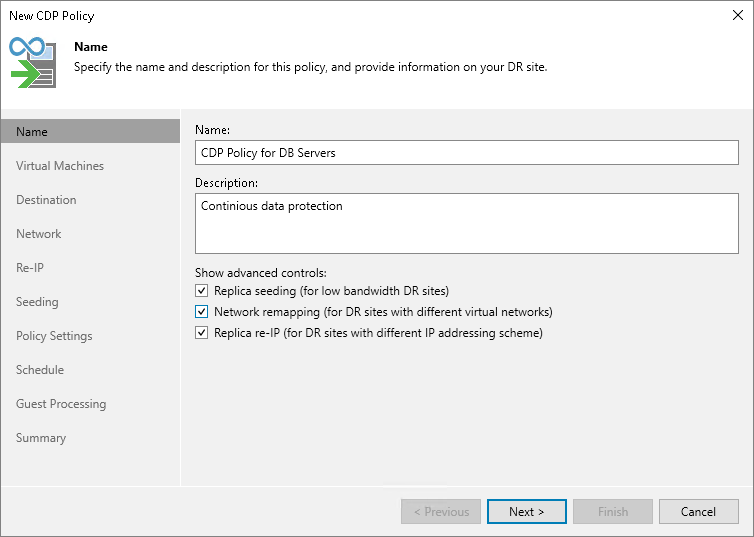Toggle Replica re-IP checkbox
The width and height of the screenshot is (754, 537).
click(201, 333)
